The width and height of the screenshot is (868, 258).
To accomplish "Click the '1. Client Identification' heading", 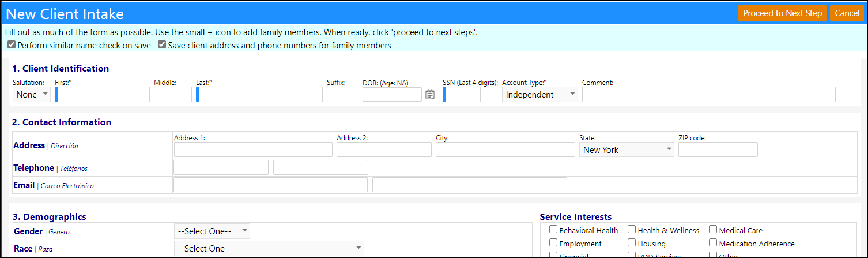I will click(x=61, y=68).
